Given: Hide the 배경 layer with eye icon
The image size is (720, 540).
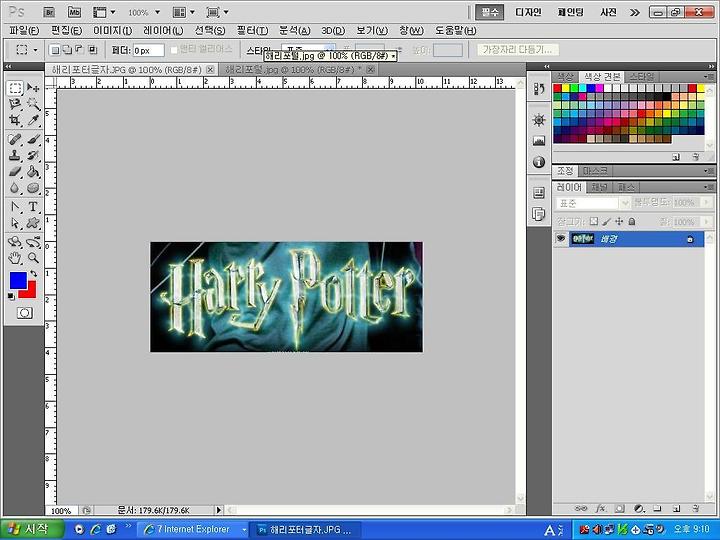Looking at the screenshot, I should 561,239.
